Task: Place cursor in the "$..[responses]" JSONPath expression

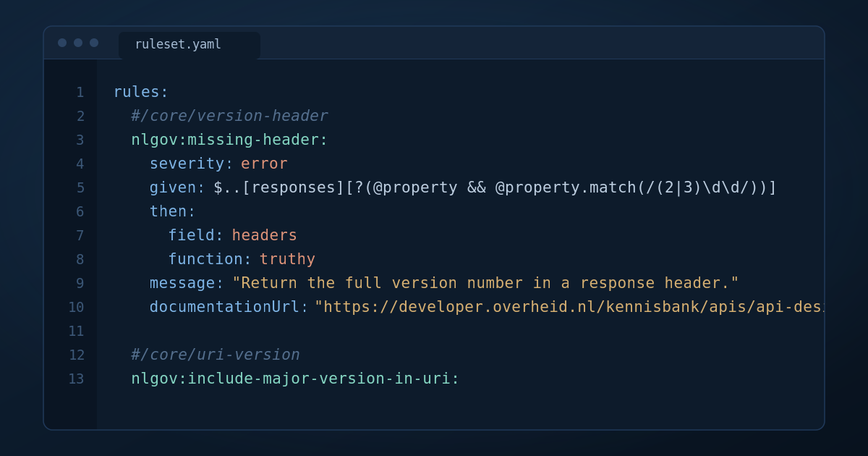Action: [x=495, y=187]
